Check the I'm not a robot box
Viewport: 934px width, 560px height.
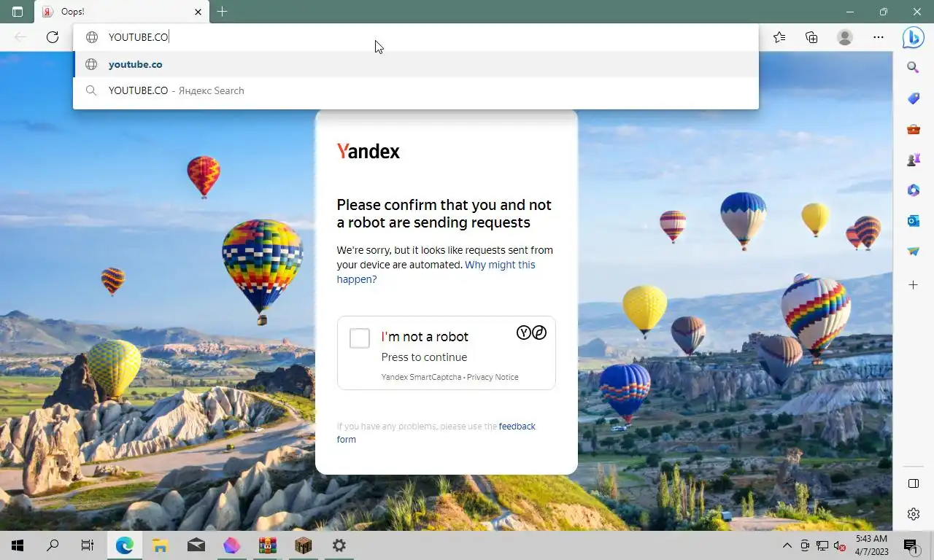pyautogui.click(x=360, y=338)
